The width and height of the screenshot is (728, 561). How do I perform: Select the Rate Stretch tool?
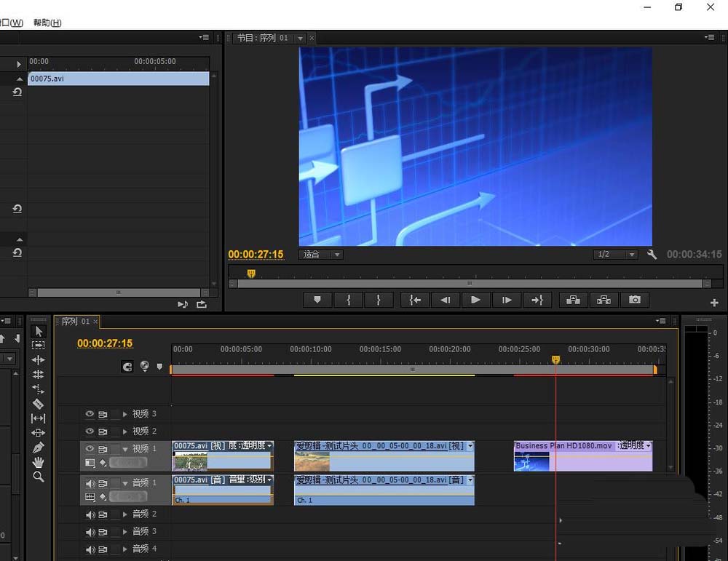[x=38, y=389]
